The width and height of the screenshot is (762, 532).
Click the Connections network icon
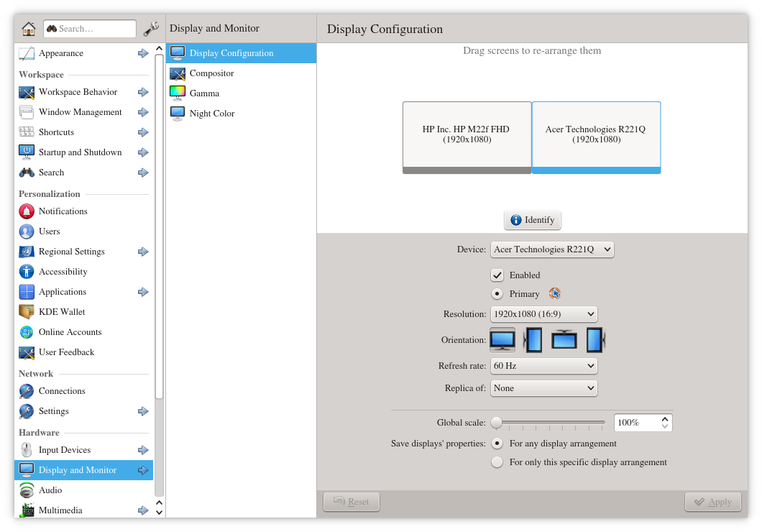pyautogui.click(x=27, y=391)
